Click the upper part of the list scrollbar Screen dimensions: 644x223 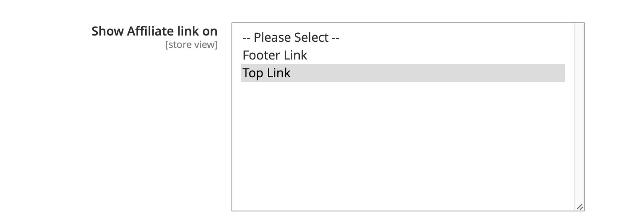[579, 53]
